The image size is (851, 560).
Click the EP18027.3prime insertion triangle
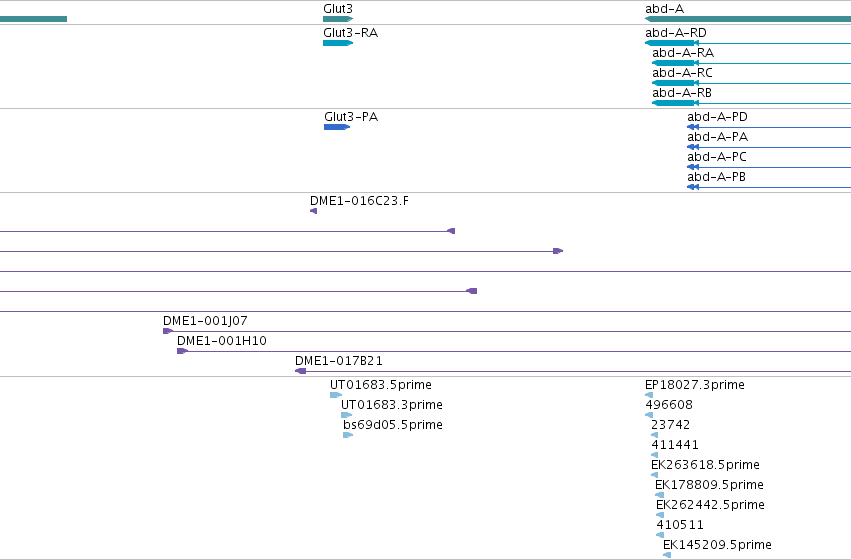(x=649, y=395)
